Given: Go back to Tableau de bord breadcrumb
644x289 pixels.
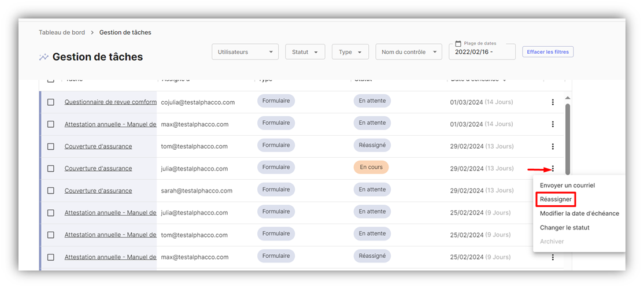Looking at the screenshot, I should tap(62, 32).
